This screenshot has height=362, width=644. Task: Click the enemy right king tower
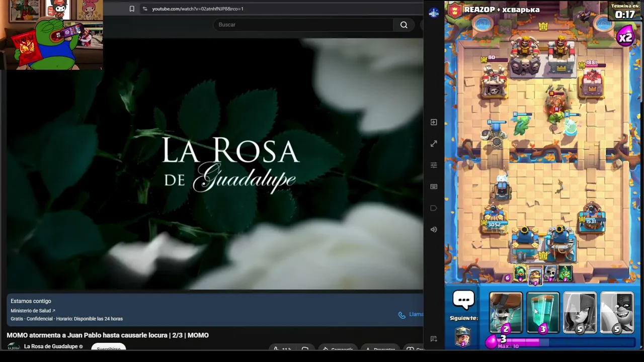[x=561, y=54]
